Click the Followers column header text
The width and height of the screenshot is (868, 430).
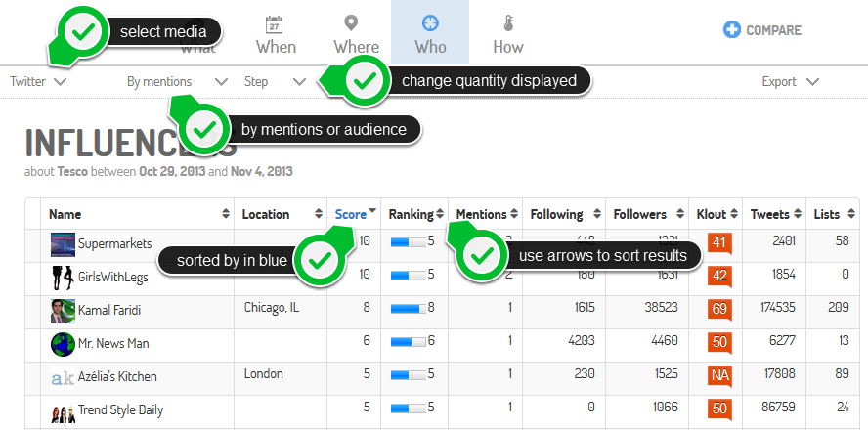pyautogui.click(x=640, y=214)
